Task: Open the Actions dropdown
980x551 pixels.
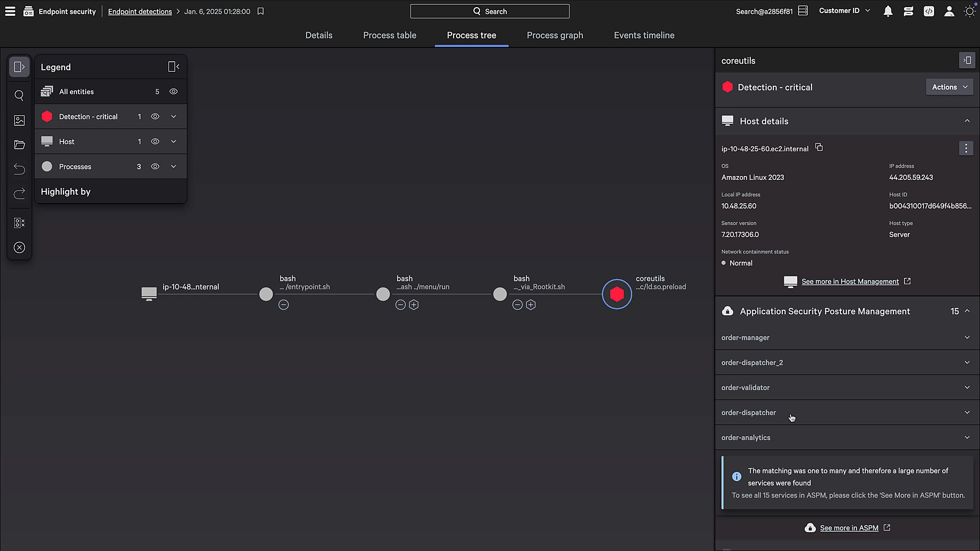Action: click(x=949, y=87)
